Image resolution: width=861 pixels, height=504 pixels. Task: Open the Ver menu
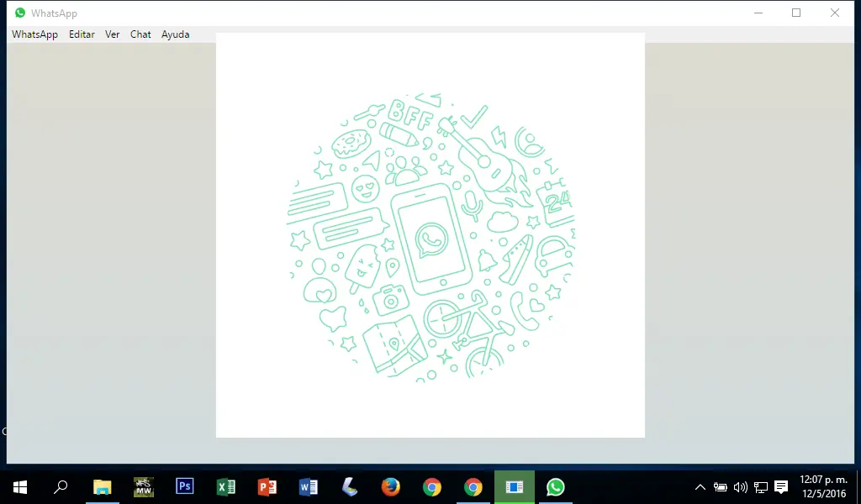coord(113,34)
